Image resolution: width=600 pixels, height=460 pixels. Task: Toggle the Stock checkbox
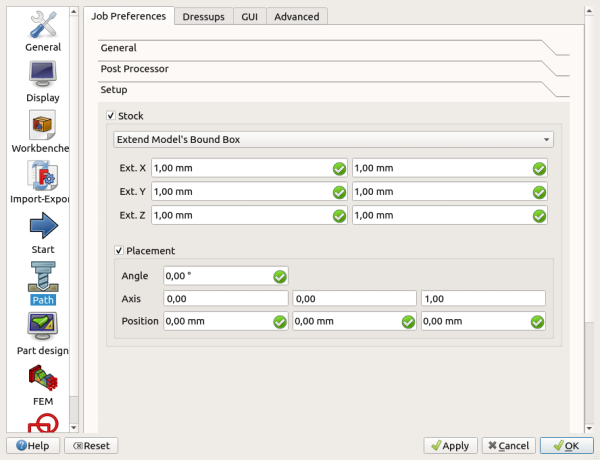(x=111, y=115)
